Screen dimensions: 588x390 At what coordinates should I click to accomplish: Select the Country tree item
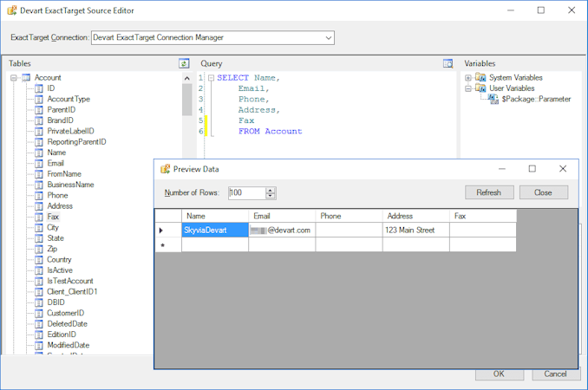[x=59, y=260]
